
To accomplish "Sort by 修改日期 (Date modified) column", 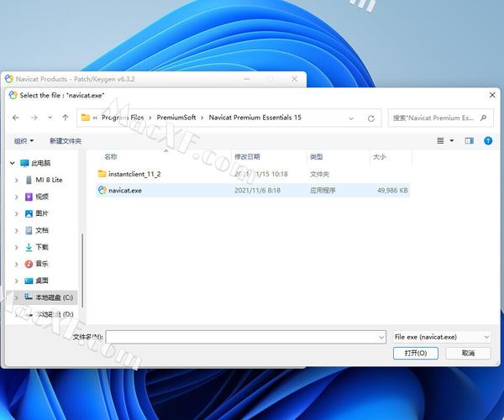I will [x=247, y=157].
